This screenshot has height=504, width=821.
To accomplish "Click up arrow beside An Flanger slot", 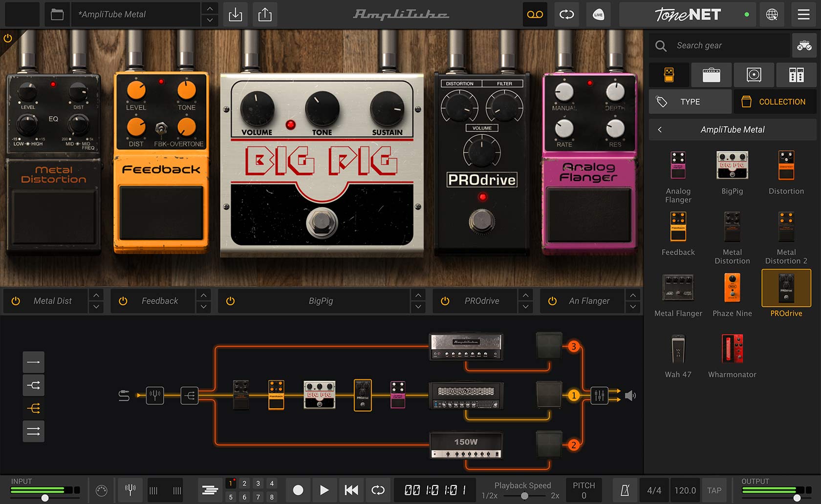I will pyautogui.click(x=633, y=295).
